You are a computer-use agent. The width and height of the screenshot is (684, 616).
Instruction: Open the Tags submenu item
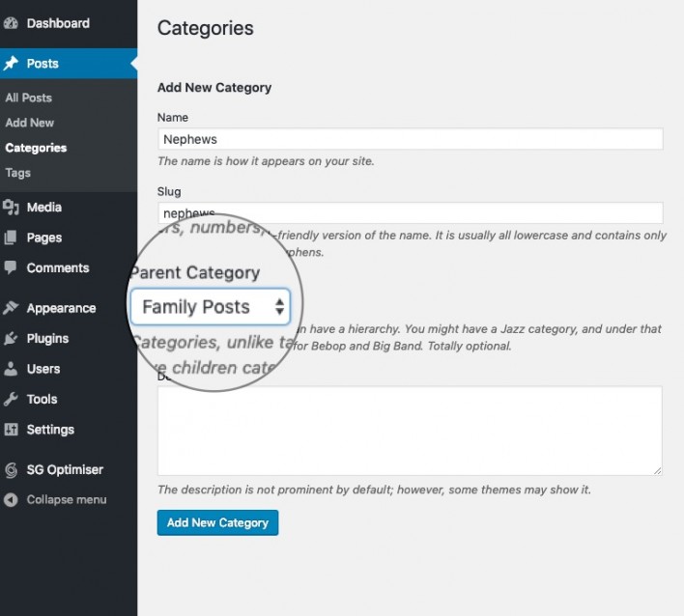click(x=18, y=173)
